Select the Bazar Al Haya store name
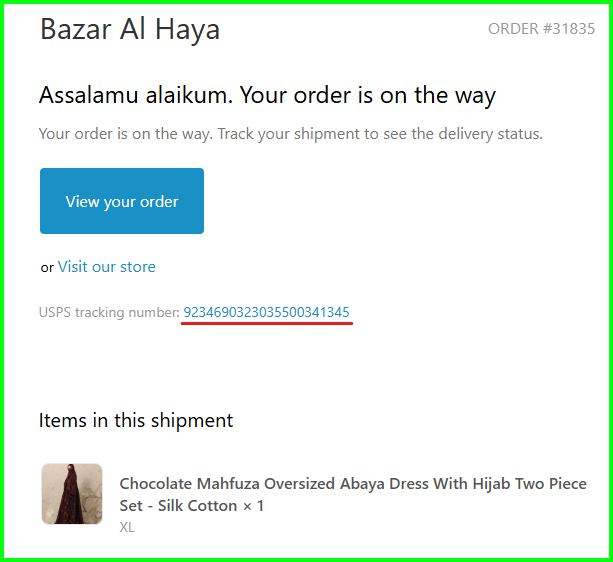This screenshot has width=613, height=562. click(130, 30)
